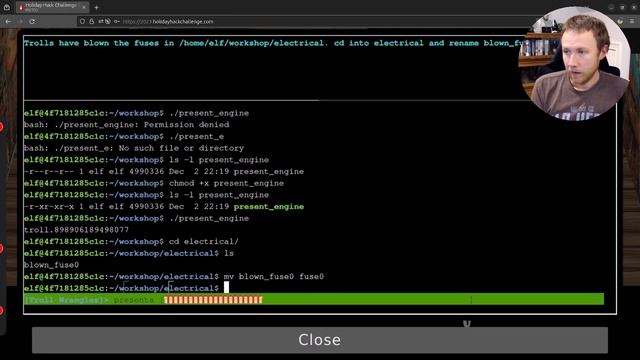640x360 pixels.
Task: Reload the current page
Action: click(x=32, y=21)
